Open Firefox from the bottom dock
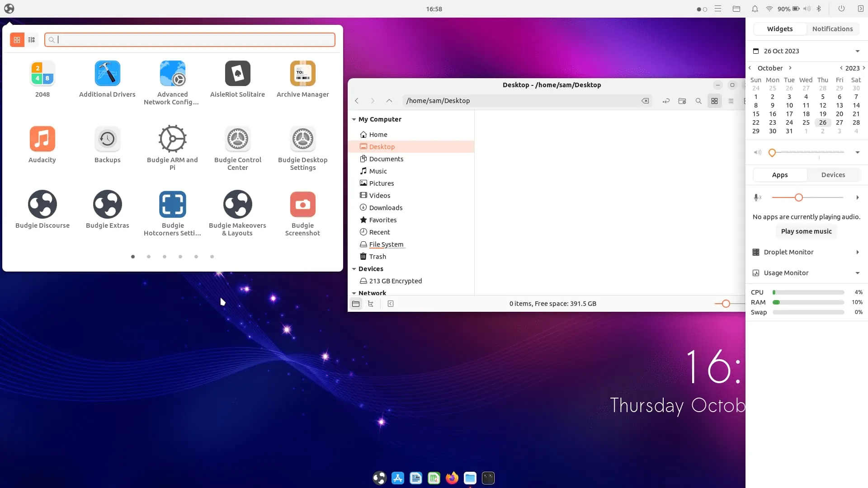This screenshot has width=868, height=488. pyautogui.click(x=452, y=478)
